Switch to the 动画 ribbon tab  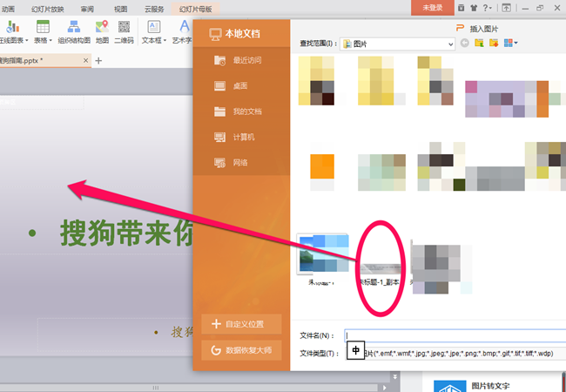pyautogui.click(x=8, y=9)
